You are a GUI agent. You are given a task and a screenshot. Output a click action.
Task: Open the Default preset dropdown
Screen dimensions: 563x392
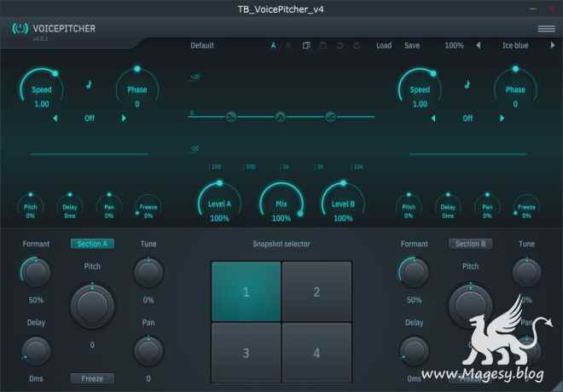point(202,46)
